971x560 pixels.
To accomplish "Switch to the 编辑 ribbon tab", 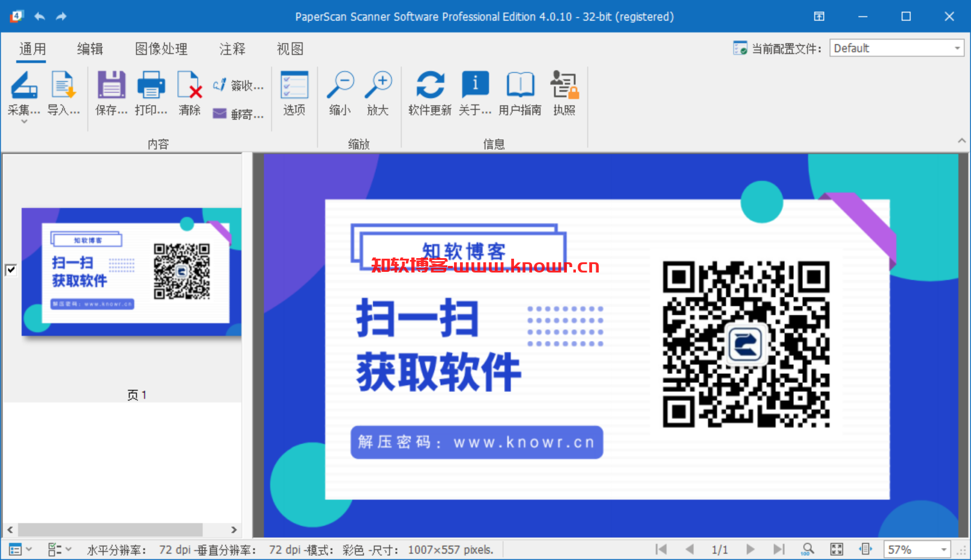I will tap(90, 49).
